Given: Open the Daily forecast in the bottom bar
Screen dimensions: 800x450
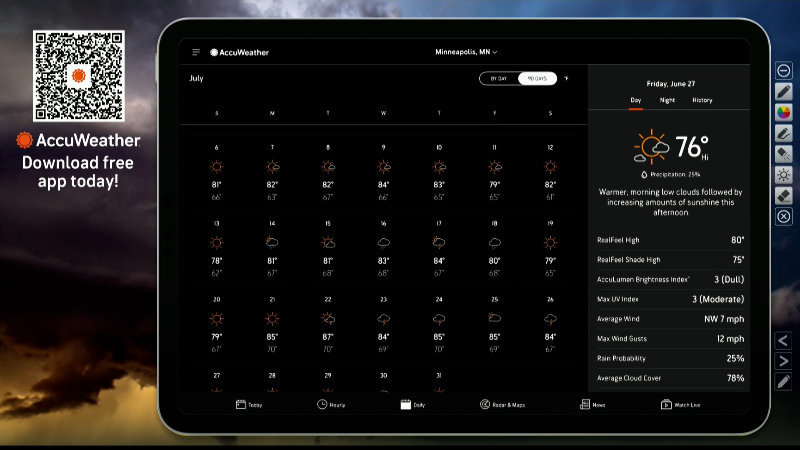Looking at the screenshot, I should pos(413,405).
